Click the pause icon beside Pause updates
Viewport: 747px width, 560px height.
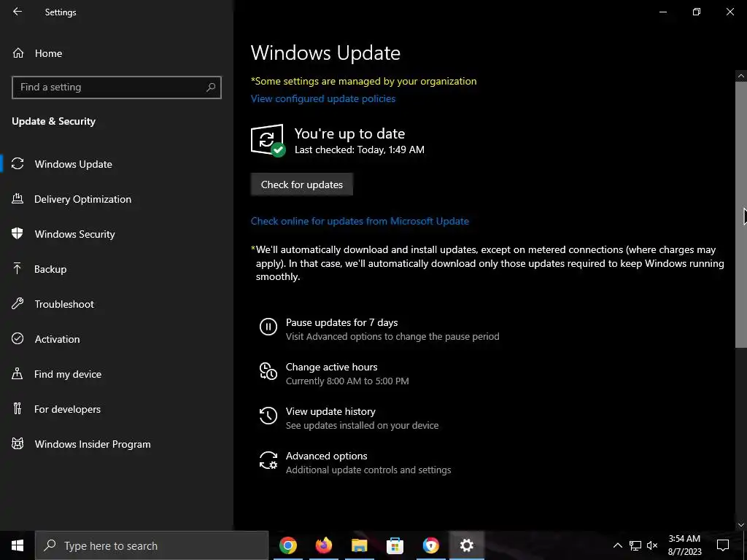268,327
